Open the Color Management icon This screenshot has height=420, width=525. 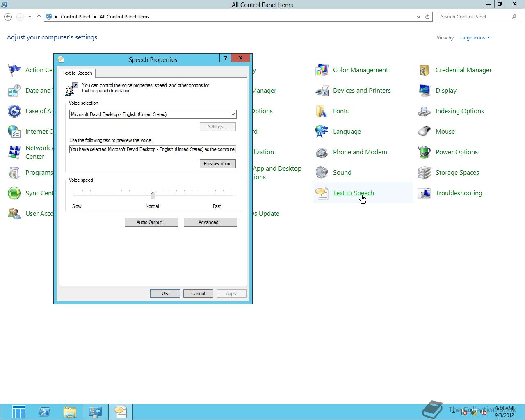tap(322, 70)
